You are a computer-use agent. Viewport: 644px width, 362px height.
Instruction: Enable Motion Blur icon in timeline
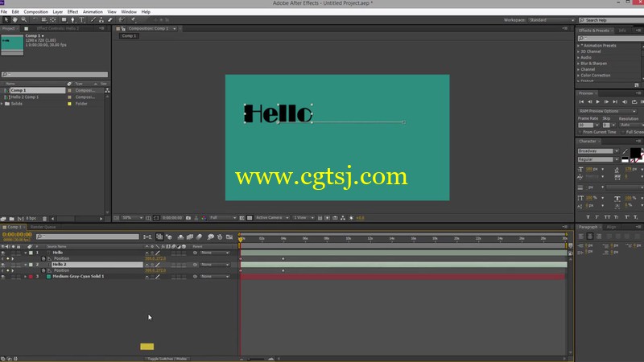[199, 237]
